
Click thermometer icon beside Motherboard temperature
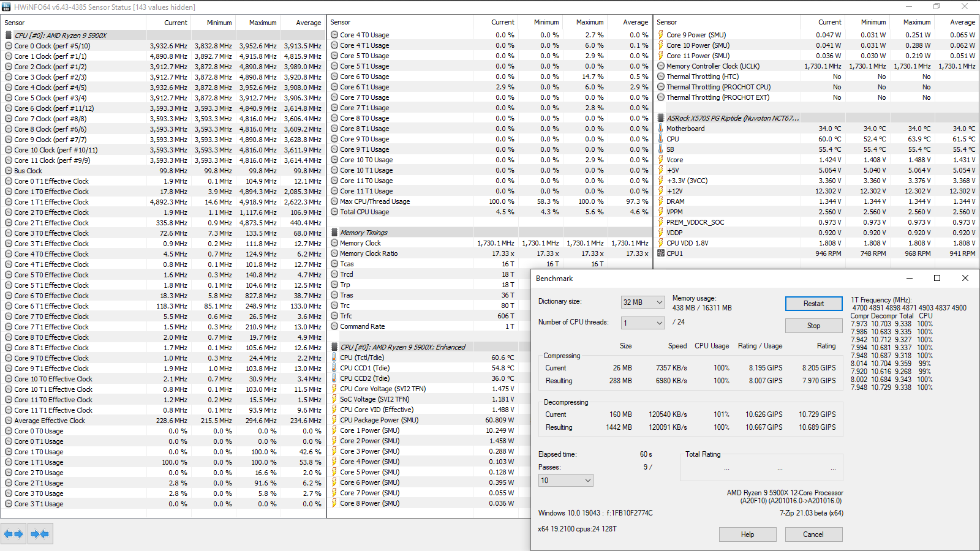661,129
